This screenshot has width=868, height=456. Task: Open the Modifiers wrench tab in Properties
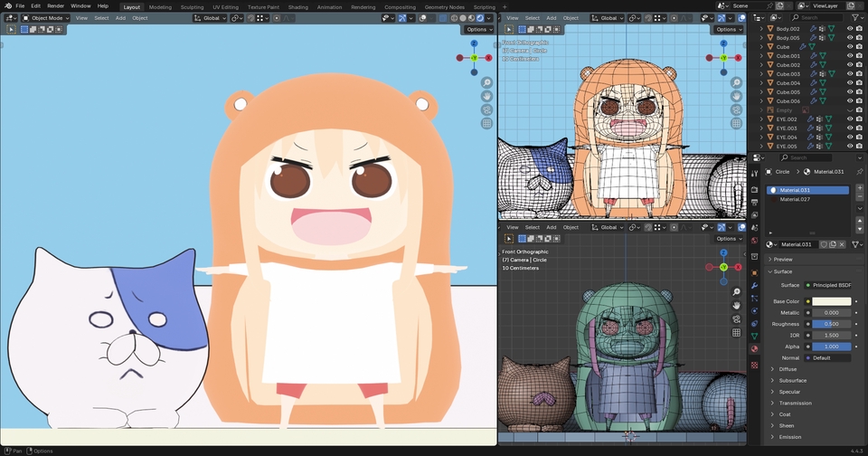pos(754,283)
